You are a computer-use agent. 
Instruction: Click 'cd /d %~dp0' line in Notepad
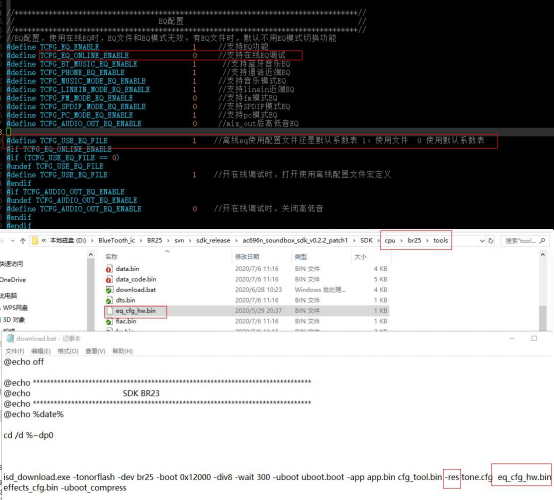coord(28,435)
